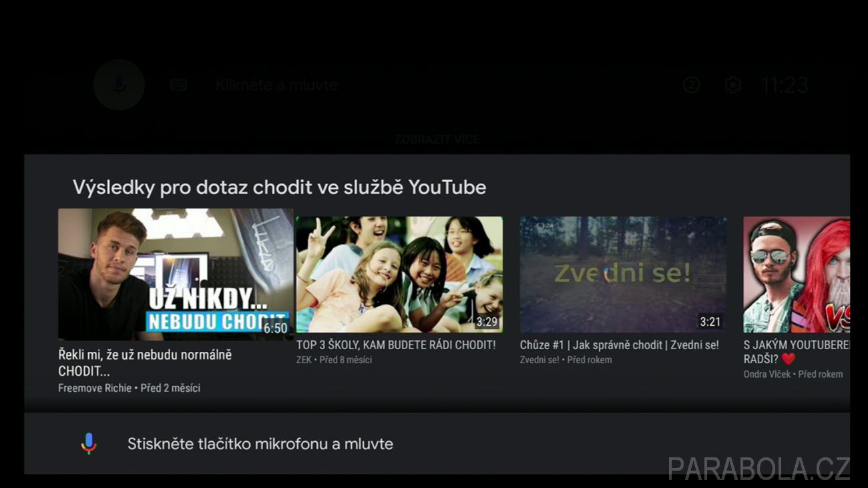
Task: Activate the dimmed microphone button in the top bar
Action: pos(119,85)
